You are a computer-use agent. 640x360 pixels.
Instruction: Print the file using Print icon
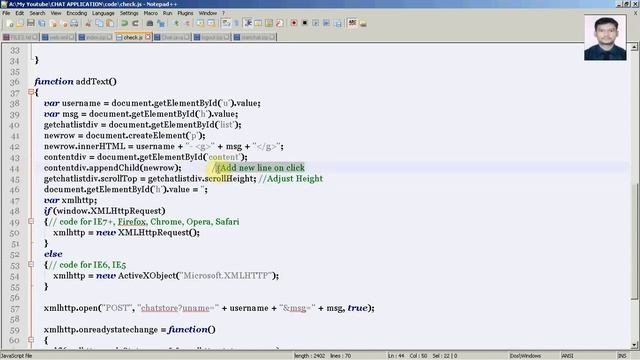(74, 24)
